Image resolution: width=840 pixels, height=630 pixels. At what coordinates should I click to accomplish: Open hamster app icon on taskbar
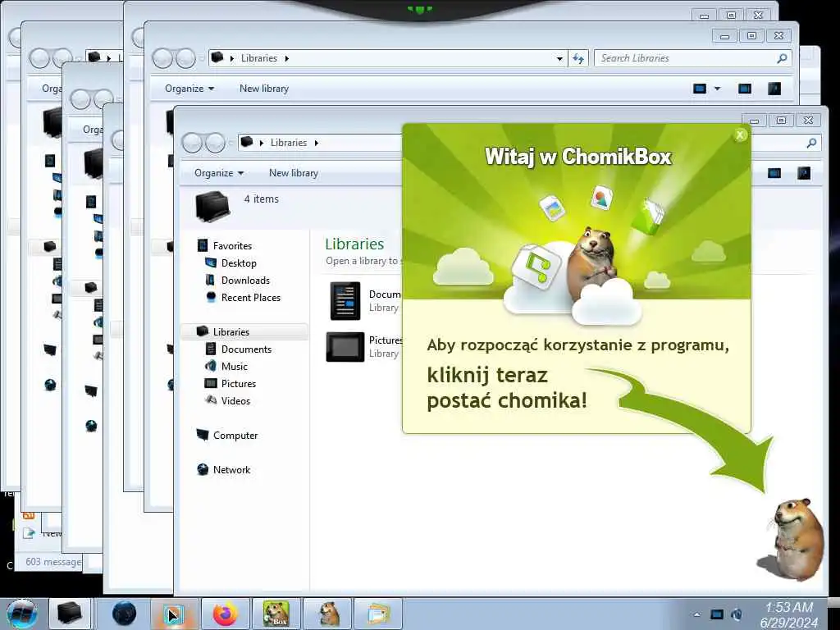(x=327, y=614)
